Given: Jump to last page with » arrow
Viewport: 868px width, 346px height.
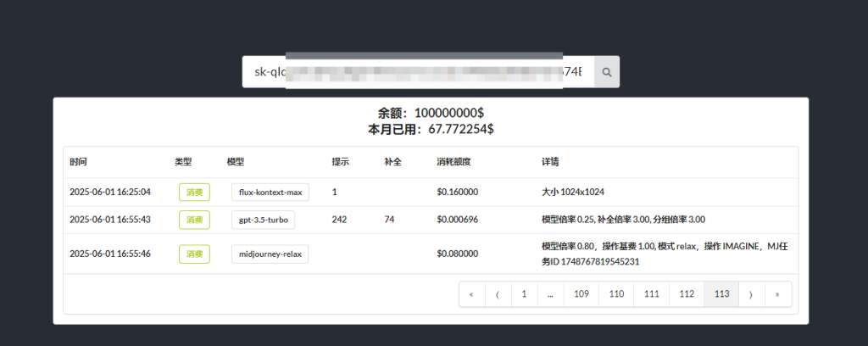Looking at the screenshot, I should pos(777,294).
